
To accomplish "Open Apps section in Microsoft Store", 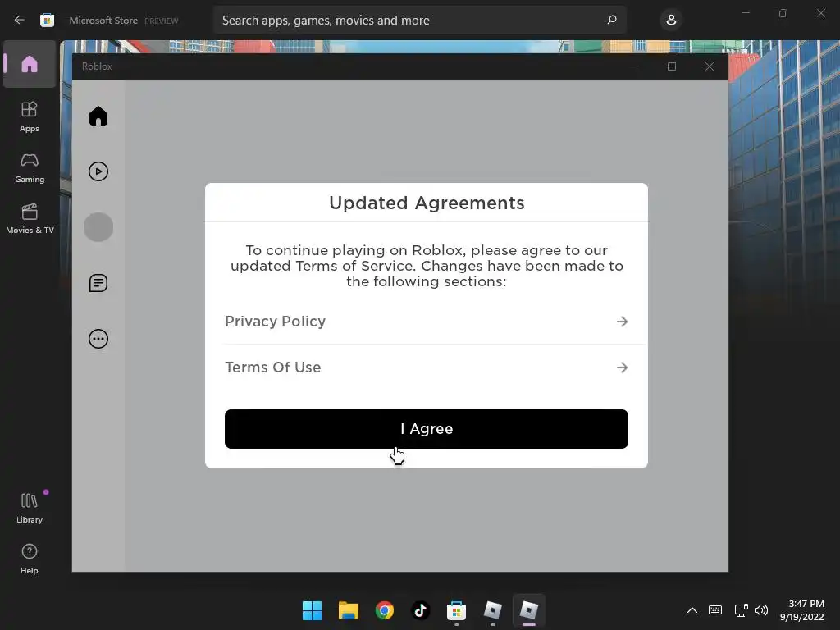I will coord(30,116).
